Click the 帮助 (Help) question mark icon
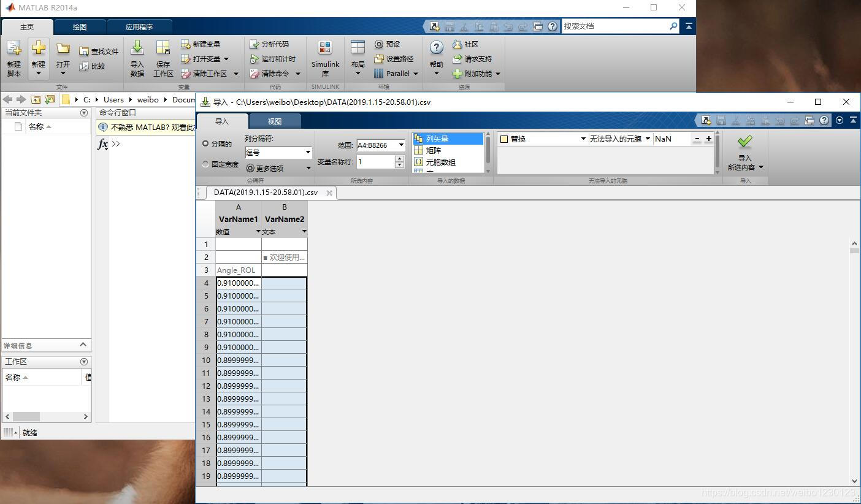This screenshot has width=861, height=504. pyautogui.click(x=436, y=48)
